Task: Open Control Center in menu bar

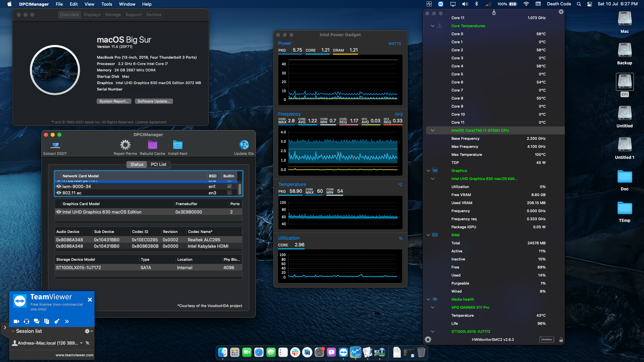Action: click(590, 4)
